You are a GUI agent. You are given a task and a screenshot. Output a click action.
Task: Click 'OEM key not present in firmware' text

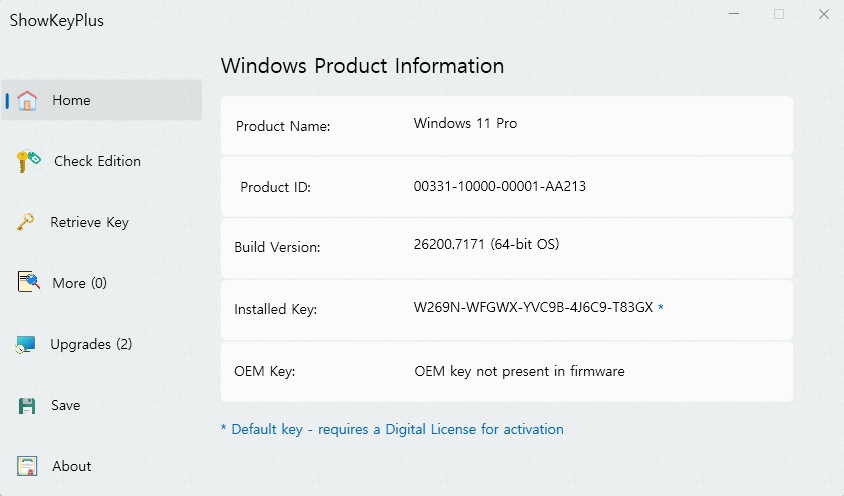click(519, 372)
